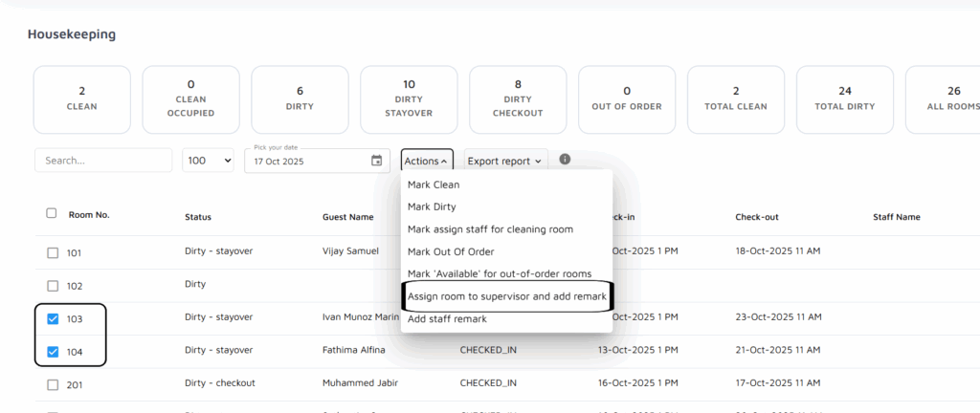
Task: Click the Dirty Stayover summary card
Action: tap(409, 99)
